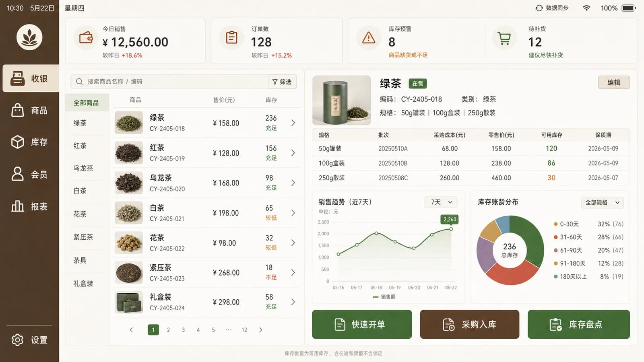Screen dimensions: 644x362
Task: Click the 编辑 edit button
Action: [614, 82]
